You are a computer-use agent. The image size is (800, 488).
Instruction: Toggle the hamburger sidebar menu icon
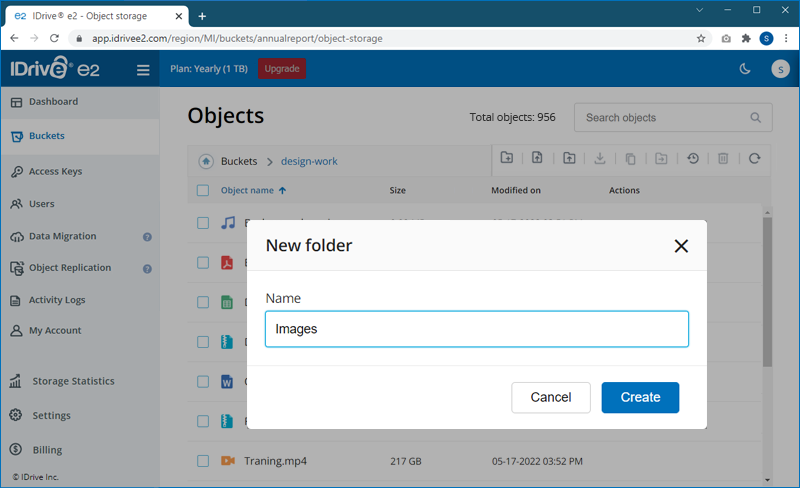[x=143, y=70]
